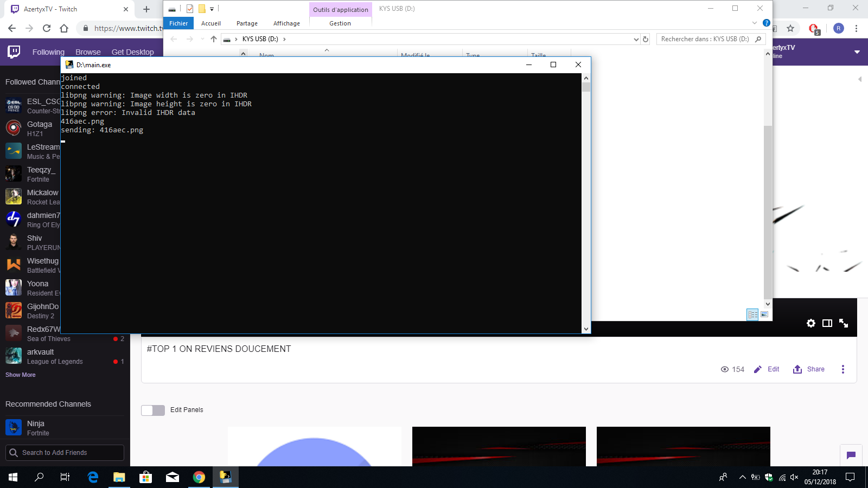The height and width of the screenshot is (488, 868).
Task: Open the arkvault channel
Action: [x=65, y=356]
